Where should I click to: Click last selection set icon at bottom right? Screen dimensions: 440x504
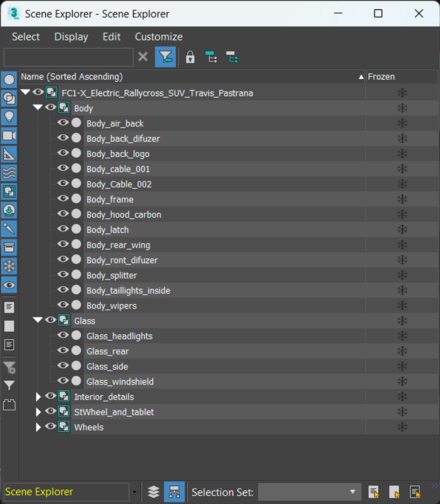[415, 492]
